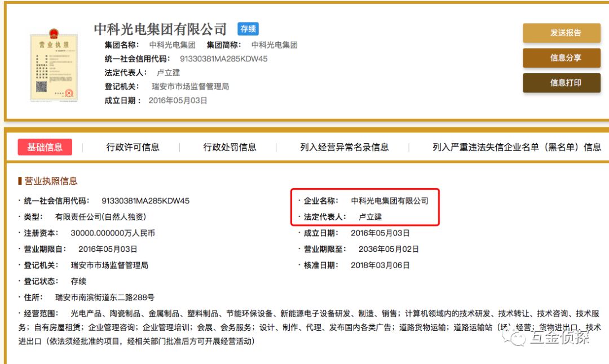
Task: Click license section 法定代表人 value 卢立建
Action: tap(370, 217)
